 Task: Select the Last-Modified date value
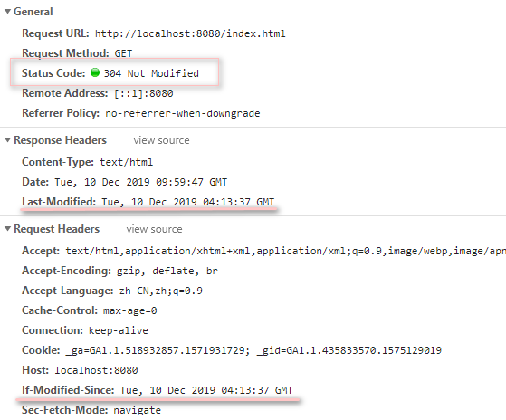[187, 202]
